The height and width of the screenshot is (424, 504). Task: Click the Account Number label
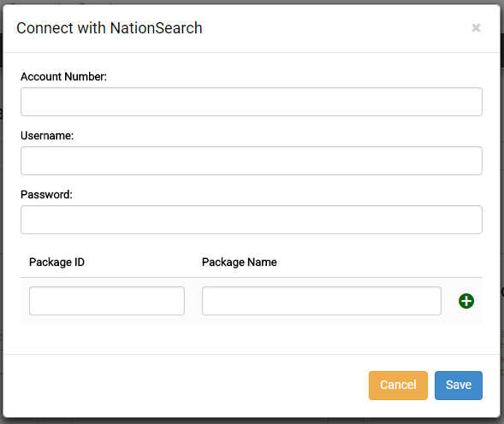tap(63, 77)
